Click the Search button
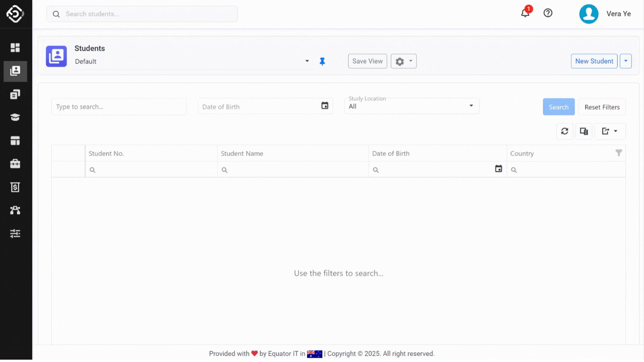 [558, 107]
